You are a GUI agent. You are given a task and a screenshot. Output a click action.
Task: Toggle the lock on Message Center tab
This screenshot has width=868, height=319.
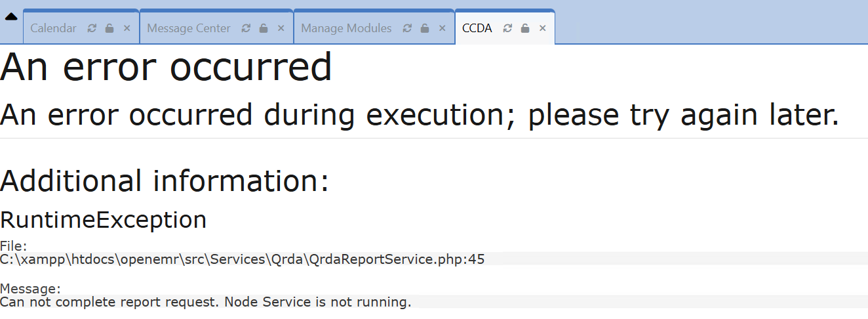click(264, 28)
